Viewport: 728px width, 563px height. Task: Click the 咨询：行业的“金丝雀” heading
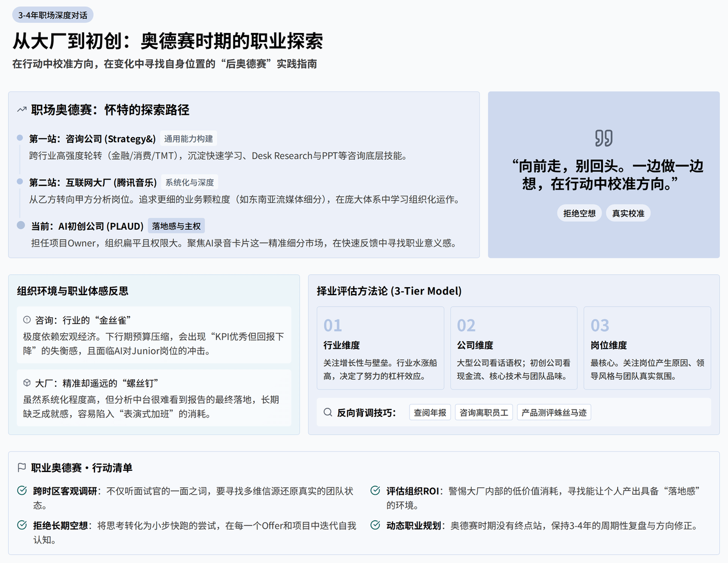click(x=83, y=320)
